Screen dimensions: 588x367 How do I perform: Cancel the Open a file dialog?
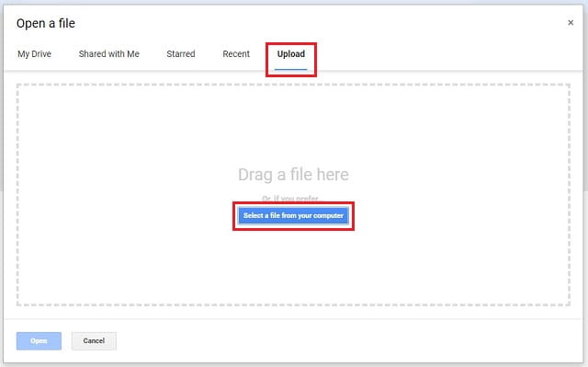(x=94, y=340)
